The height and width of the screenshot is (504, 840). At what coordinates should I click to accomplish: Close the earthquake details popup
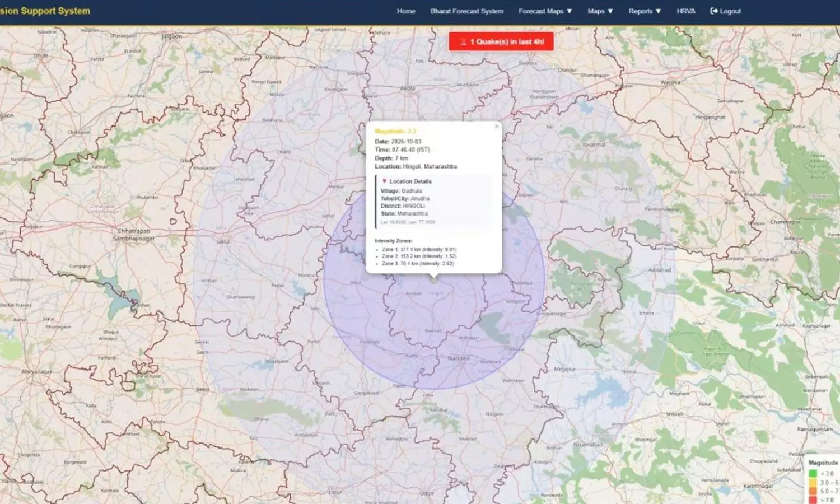tap(497, 127)
